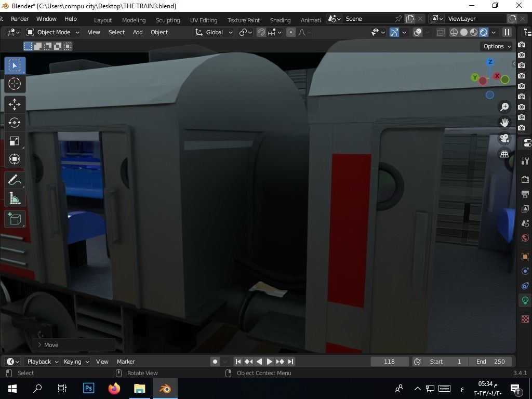Pick the Measure tool
This screenshot has width=532, height=399.
[x=15, y=198]
